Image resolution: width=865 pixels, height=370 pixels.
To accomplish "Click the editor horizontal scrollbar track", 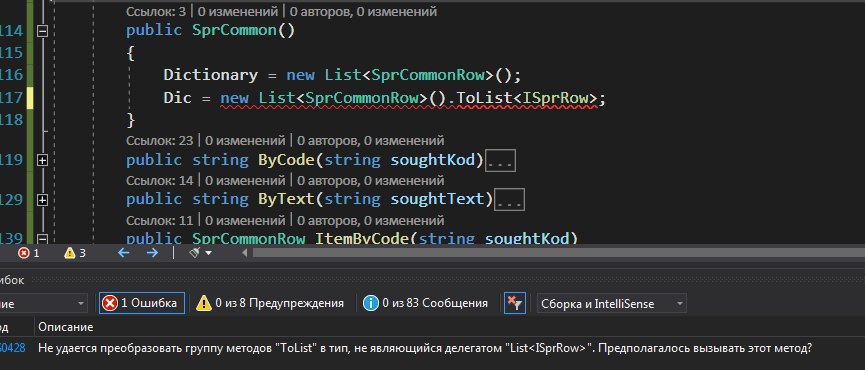I will [x=558, y=253].
